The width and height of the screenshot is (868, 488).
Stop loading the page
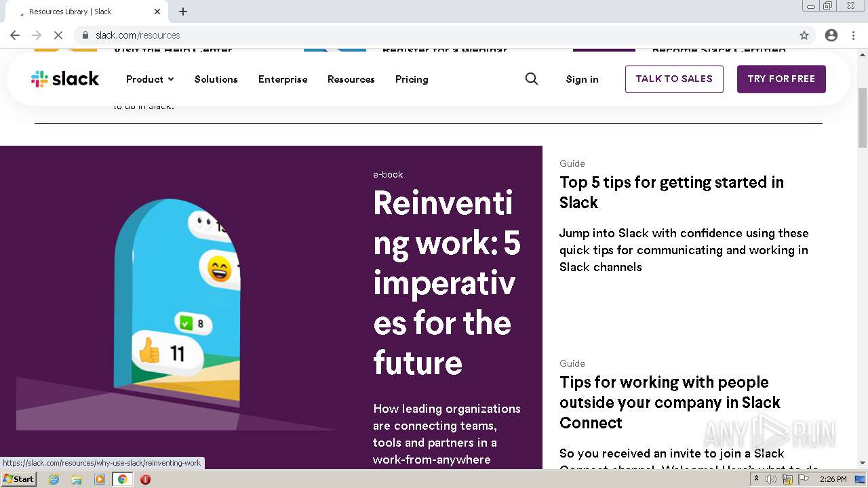(58, 35)
